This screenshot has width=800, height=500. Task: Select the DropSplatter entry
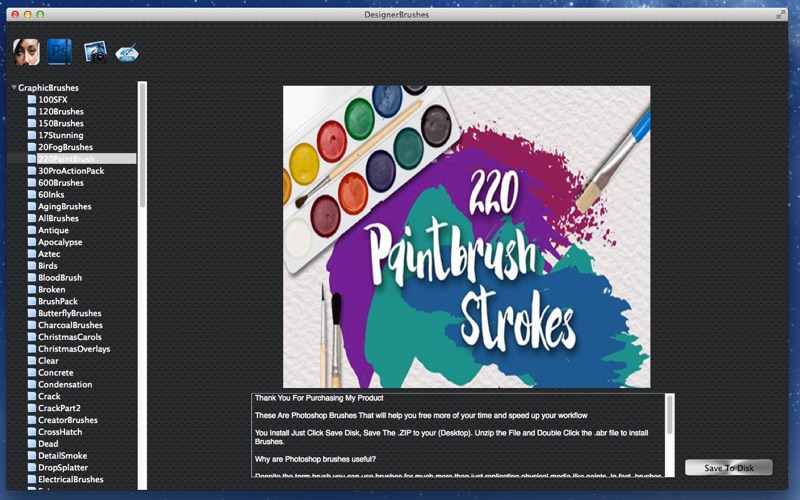click(x=63, y=467)
